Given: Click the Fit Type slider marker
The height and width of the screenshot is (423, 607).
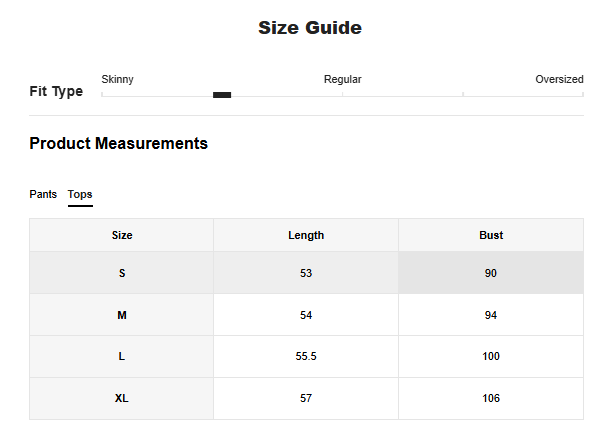Looking at the screenshot, I should point(222,95).
